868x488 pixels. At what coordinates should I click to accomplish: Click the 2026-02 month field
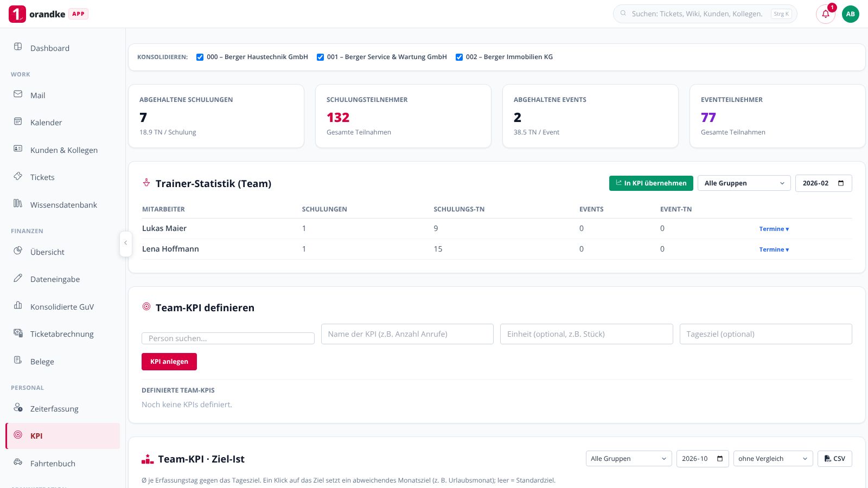(x=824, y=183)
